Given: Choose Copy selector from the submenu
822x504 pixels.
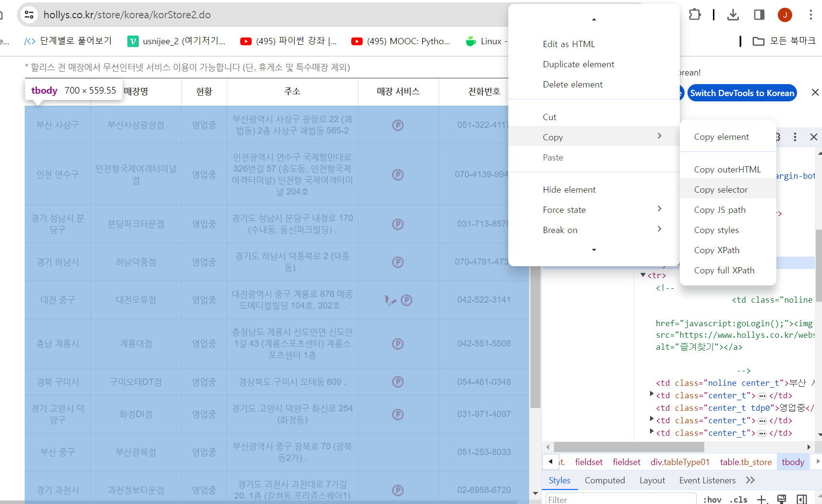Looking at the screenshot, I should [728, 190].
